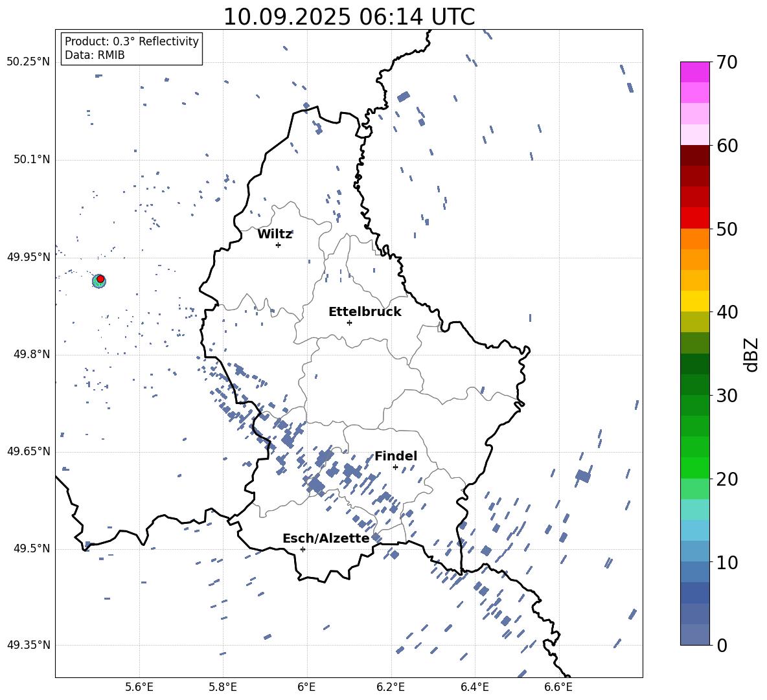Image resolution: width=767 pixels, height=700 pixels.
Task: Click the bottom slate-blue colorbar swatch at 0
Action: 694,635
